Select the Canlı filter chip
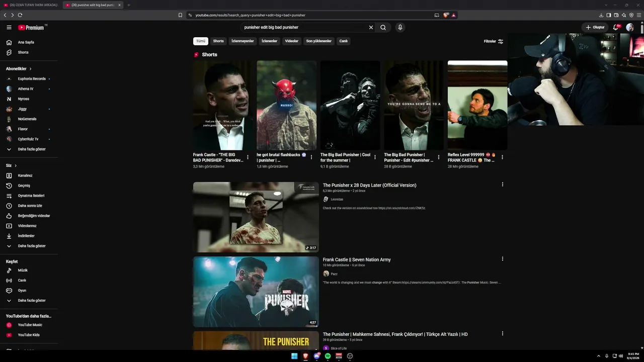Viewport: 644px width, 362px height. (x=344, y=41)
